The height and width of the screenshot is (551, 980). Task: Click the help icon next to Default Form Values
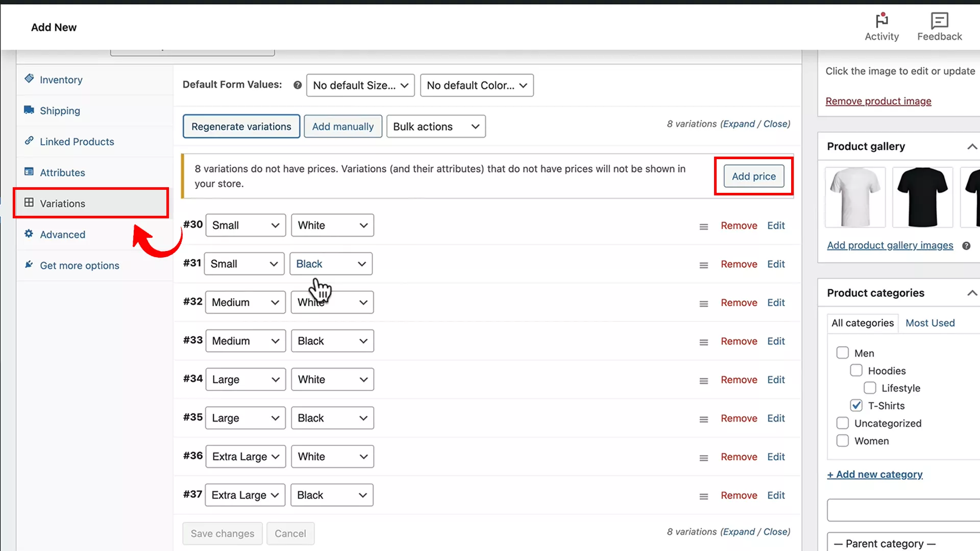[x=298, y=85]
